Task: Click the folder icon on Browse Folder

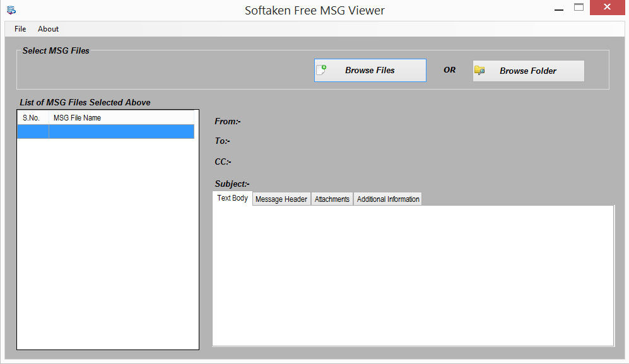Action: 479,70
